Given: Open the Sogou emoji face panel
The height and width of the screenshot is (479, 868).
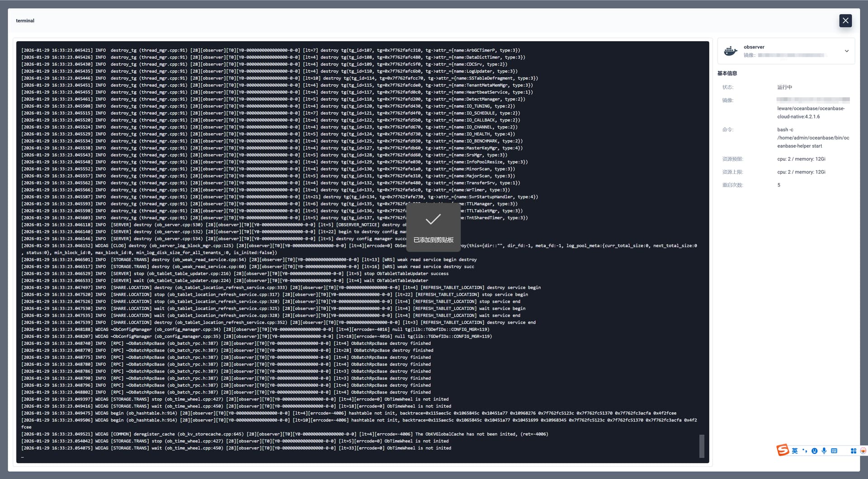Looking at the screenshot, I should 814,451.
